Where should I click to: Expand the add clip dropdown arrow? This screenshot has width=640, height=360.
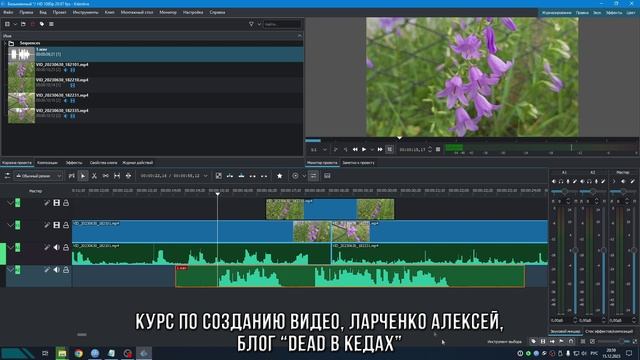tap(15, 24)
